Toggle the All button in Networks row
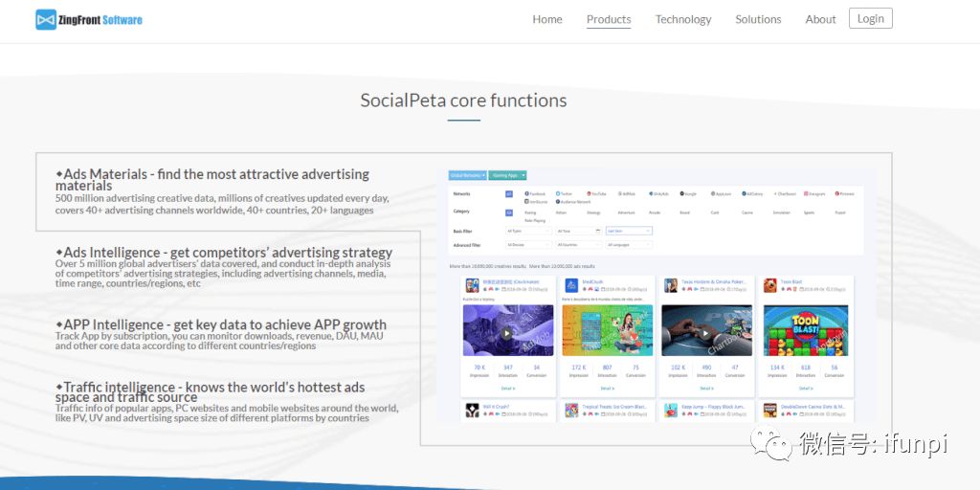 (x=509, y=193)
